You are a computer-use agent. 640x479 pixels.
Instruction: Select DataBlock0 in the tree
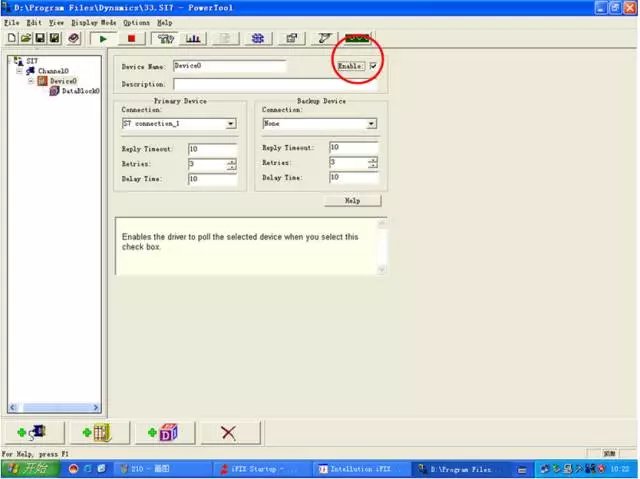pos(80,91)
